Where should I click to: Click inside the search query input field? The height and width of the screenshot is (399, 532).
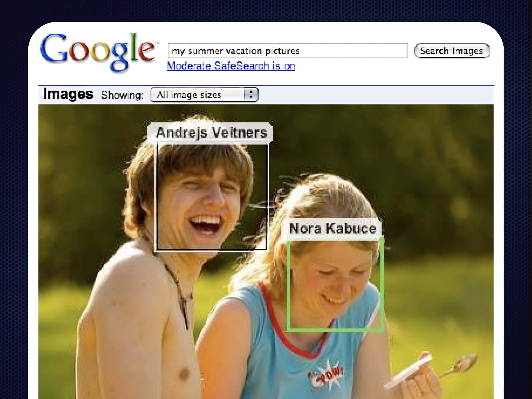pyautogui.click(x=287, y=50)
